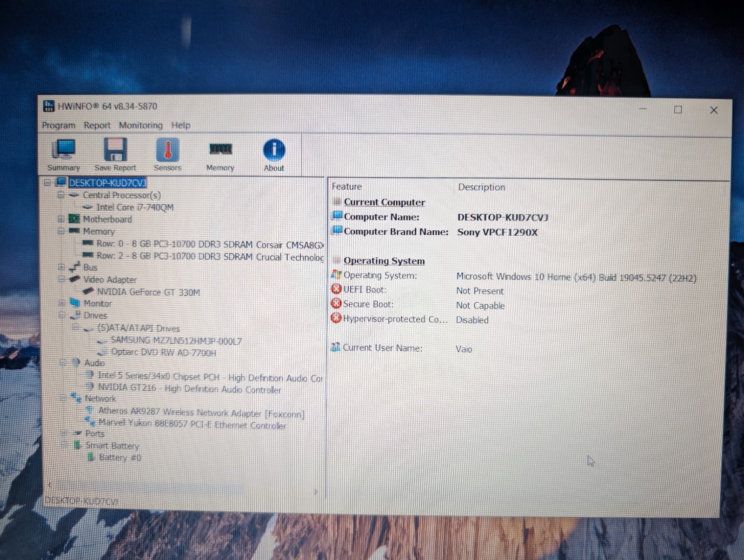The width and height of the screenshot is (744, 560).
Task: Open the Monitoring menu
Action: 141,125
